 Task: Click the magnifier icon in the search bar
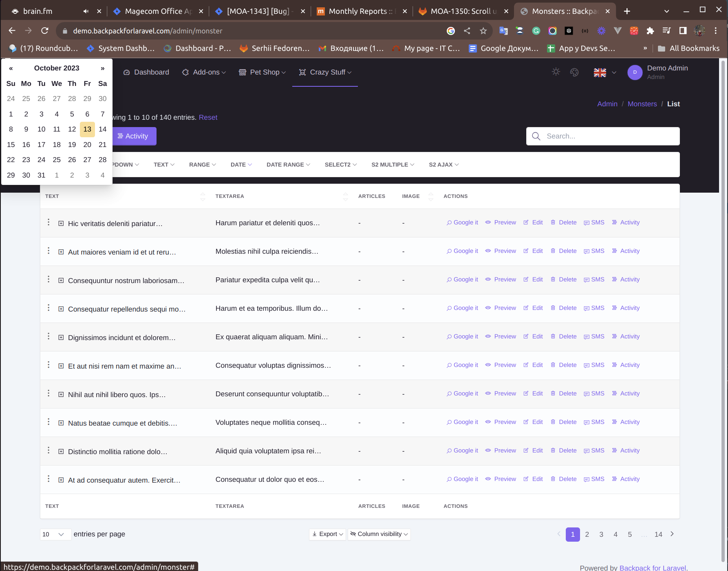536,136
